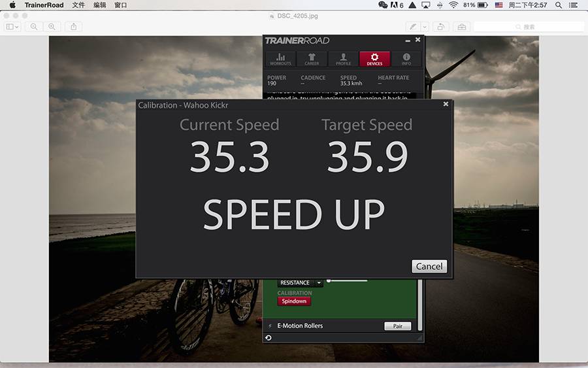Open the 窗口 menu
588x368 pixels.
(121, 5)
